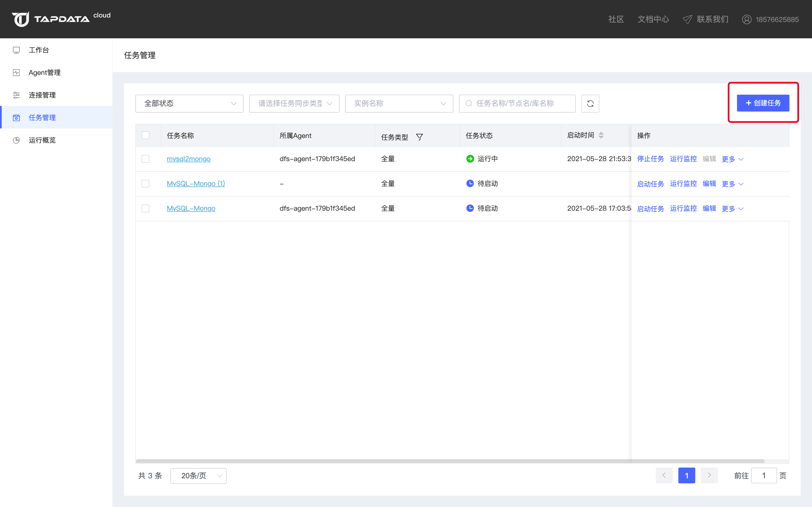Open 运行概览 via its pie chart icon
The image size is (812, 507).
pos(16,140)
